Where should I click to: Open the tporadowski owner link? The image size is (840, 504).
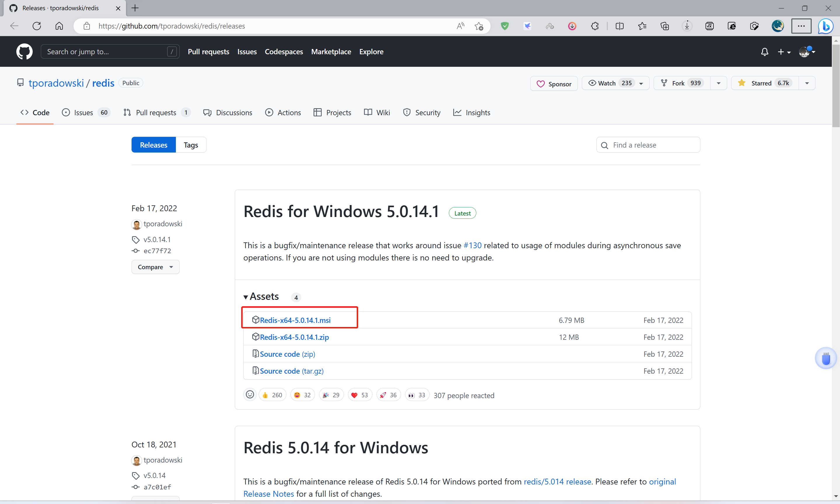(x=56, y=83)
